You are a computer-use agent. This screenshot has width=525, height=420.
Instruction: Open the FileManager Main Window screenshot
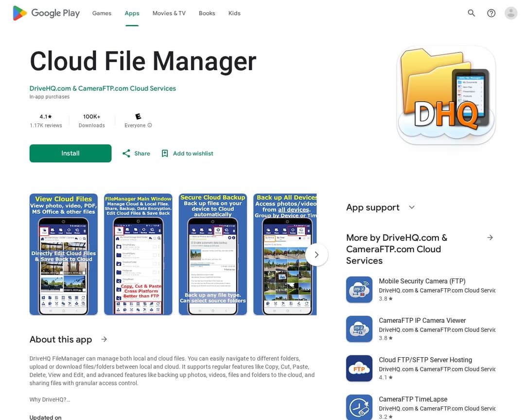click(138, 254)
